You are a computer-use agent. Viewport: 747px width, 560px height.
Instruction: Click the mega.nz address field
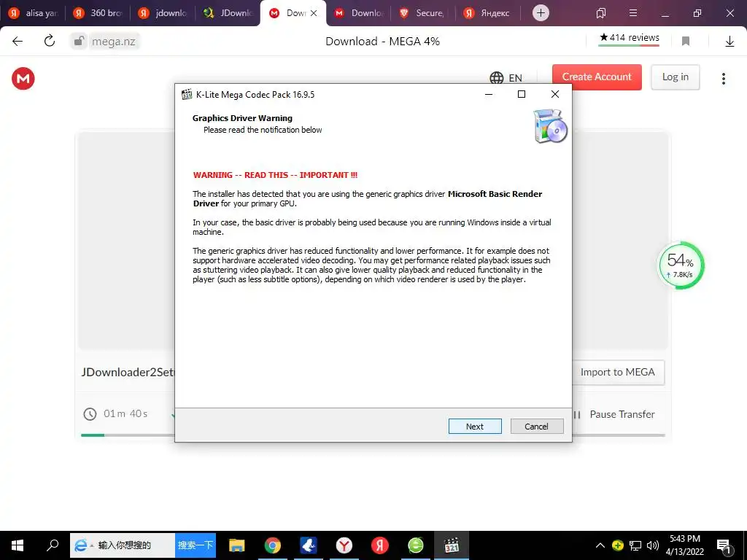113,42
